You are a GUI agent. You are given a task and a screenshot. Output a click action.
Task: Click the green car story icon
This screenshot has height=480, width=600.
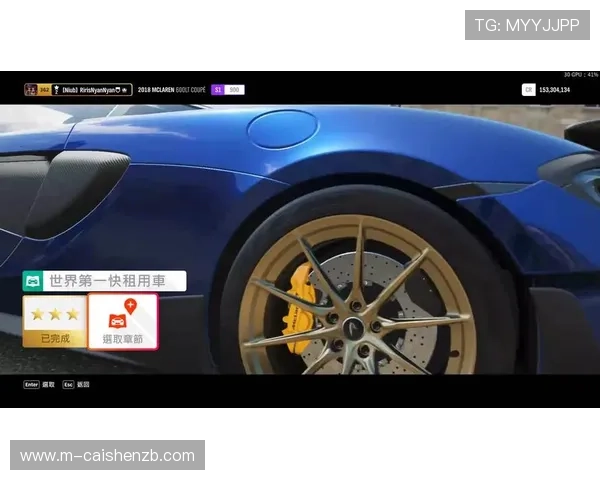pyautogui.click(x=32, y=281)
